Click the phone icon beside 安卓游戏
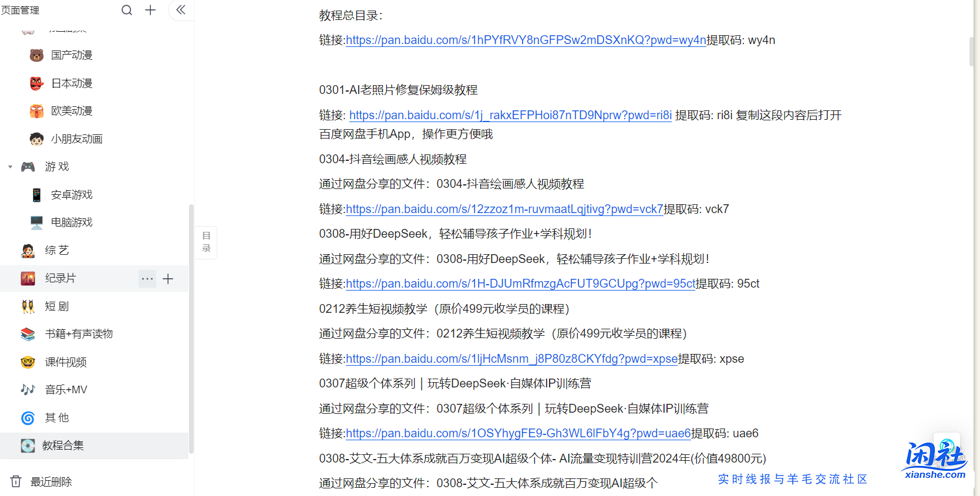980x496 pixels. [36, 195]
